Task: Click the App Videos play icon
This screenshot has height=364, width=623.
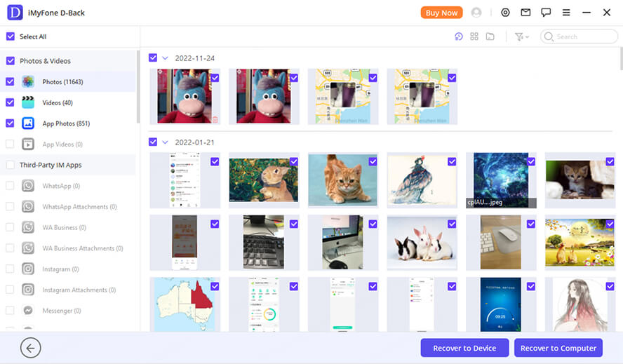Action: (x=28, y=144)
